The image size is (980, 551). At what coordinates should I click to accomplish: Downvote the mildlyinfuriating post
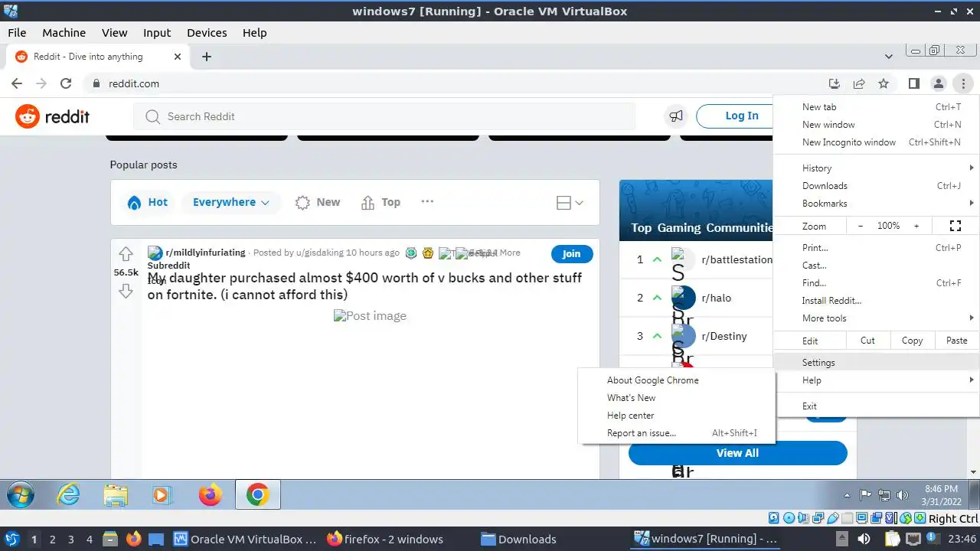tap(126, 291)
